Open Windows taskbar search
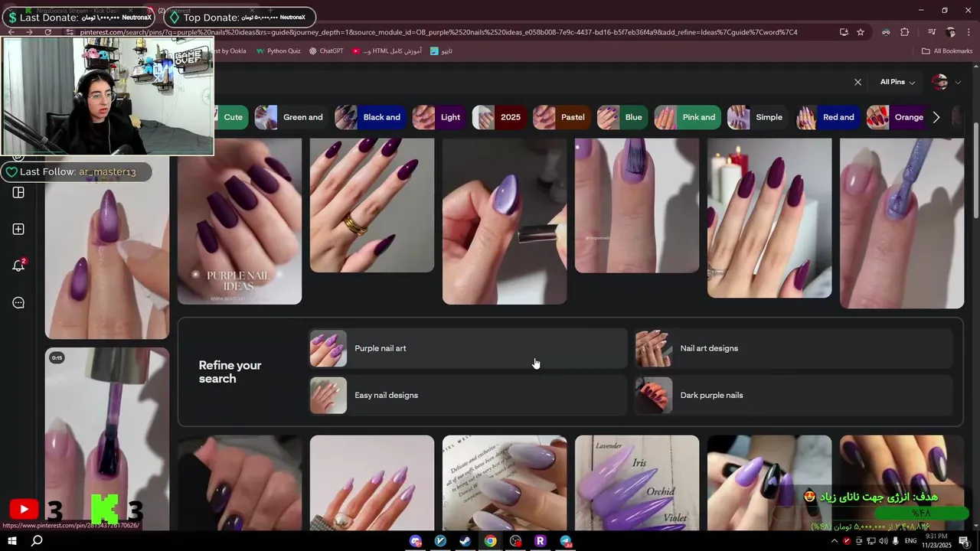980x551 pixels. click(36, 541)
